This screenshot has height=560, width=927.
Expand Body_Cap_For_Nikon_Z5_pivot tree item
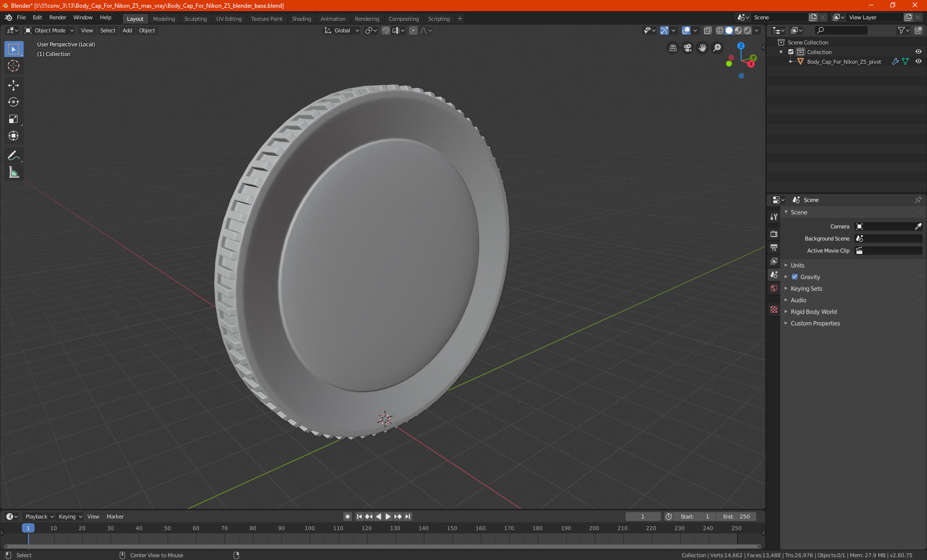[791, 62]
